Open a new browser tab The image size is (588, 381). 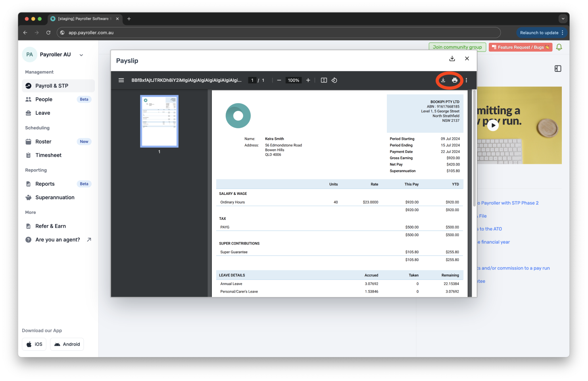[129, 19]
